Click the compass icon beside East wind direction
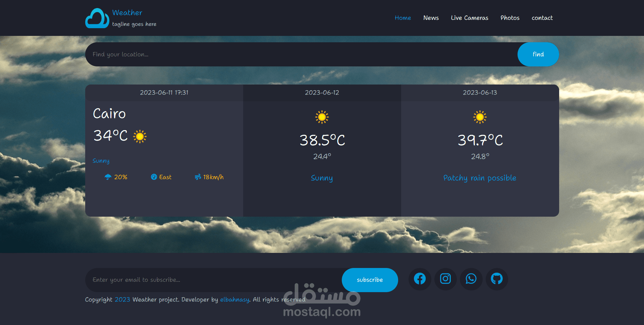Viewport: 644px width, 325px height. click(154, 177)
